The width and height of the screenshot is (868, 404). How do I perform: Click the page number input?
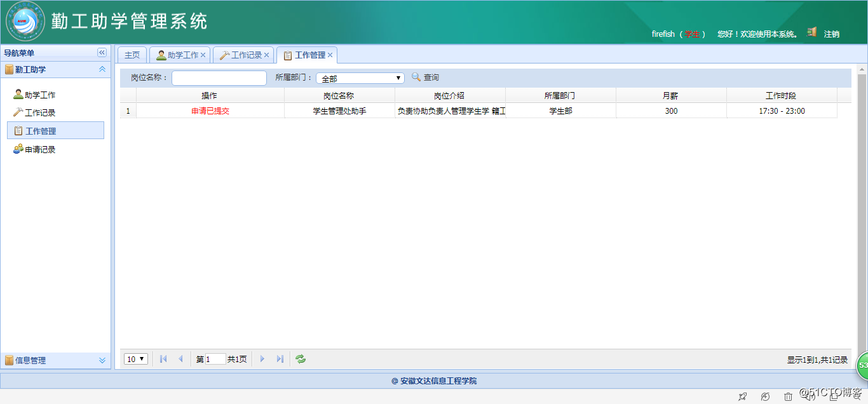point(215,359)
